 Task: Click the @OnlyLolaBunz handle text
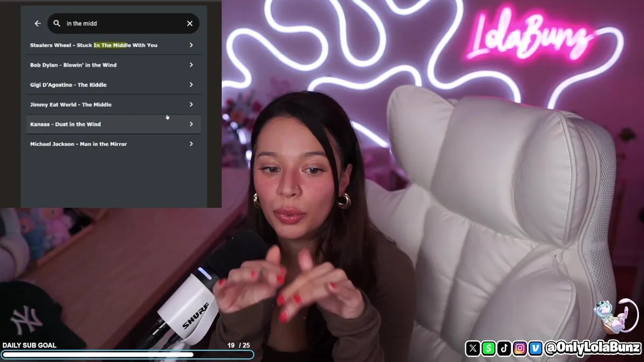point(593,347)
